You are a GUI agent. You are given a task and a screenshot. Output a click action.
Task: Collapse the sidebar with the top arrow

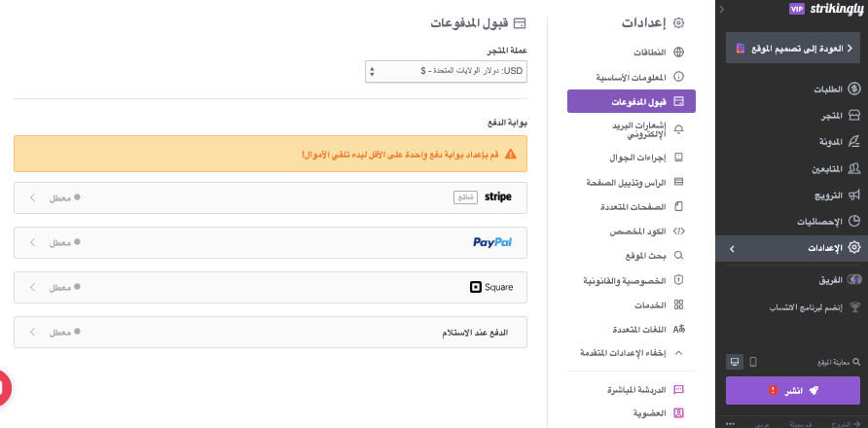721,9
